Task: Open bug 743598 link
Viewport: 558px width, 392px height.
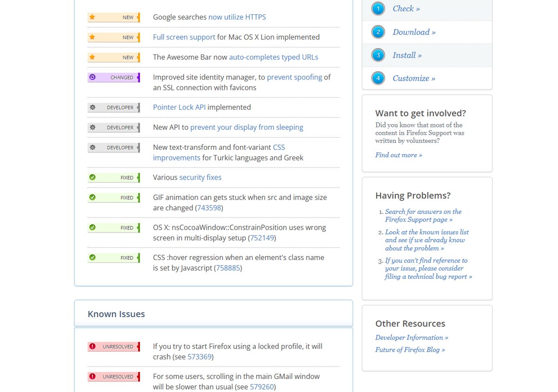Action: coord(209,208)
